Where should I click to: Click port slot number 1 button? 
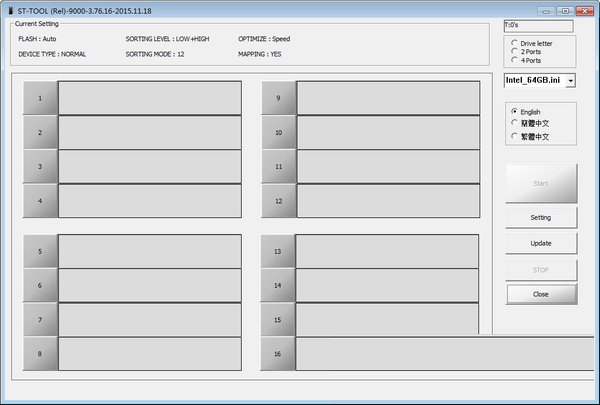click(x=40, y=98)
